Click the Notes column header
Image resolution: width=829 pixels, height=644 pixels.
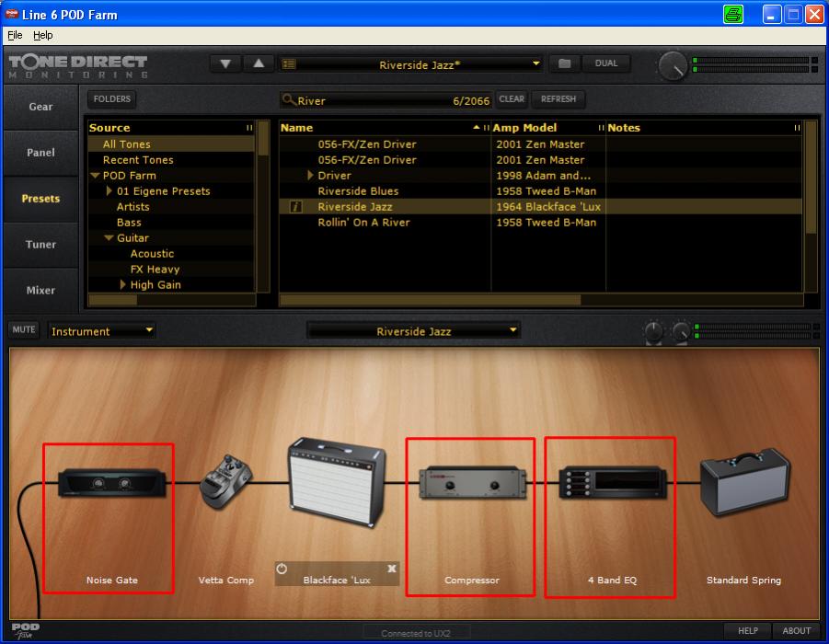(704, 128)
